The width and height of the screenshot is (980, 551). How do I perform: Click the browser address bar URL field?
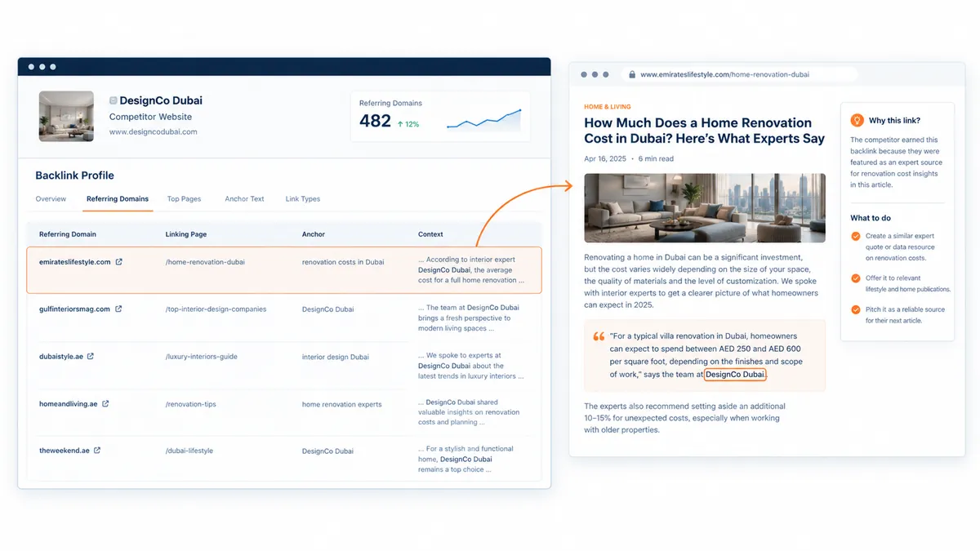point(739,74)
